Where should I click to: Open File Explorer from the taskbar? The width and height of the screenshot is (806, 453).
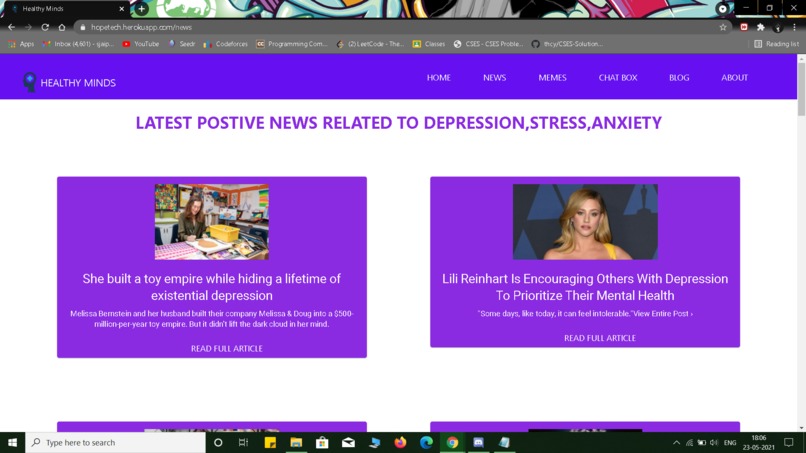point(296,442)
